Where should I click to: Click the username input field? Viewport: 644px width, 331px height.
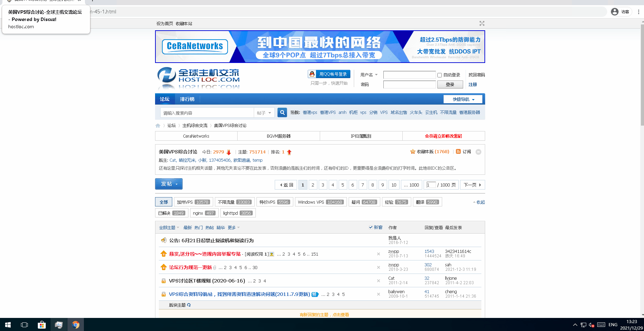[409, 75]
